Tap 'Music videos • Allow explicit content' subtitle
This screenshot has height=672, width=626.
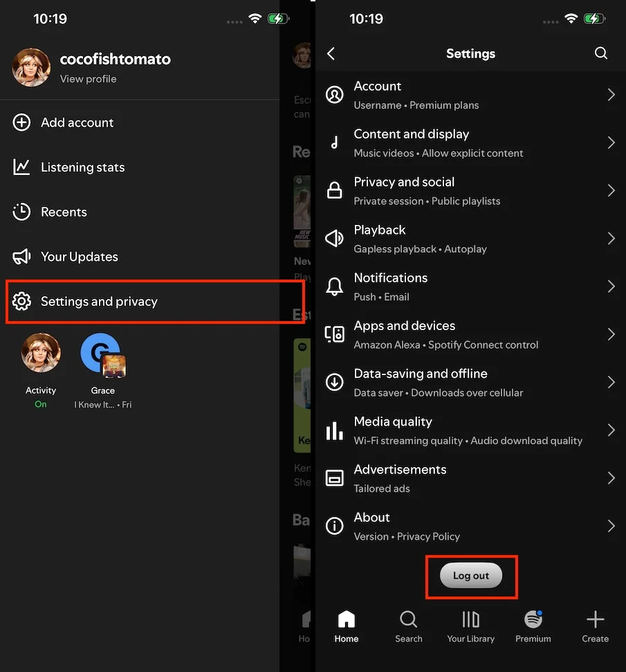click(439, 154)
